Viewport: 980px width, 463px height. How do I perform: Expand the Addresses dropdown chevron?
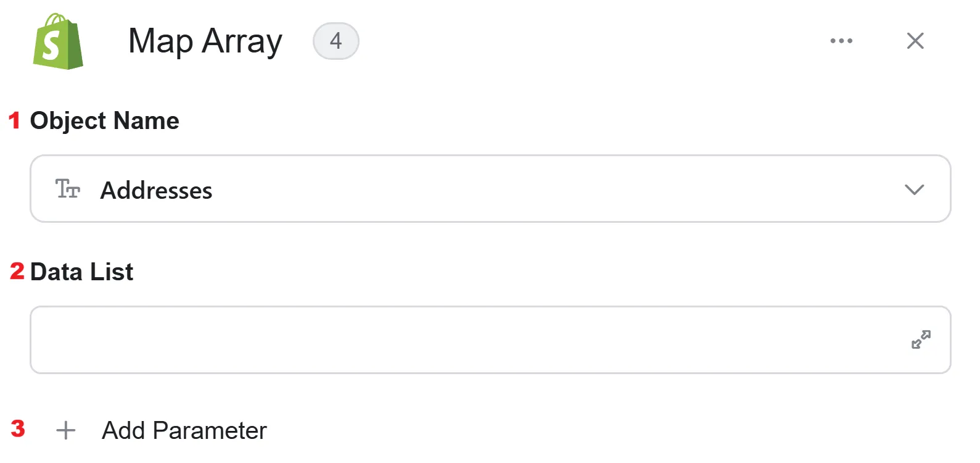click(914, 190)
